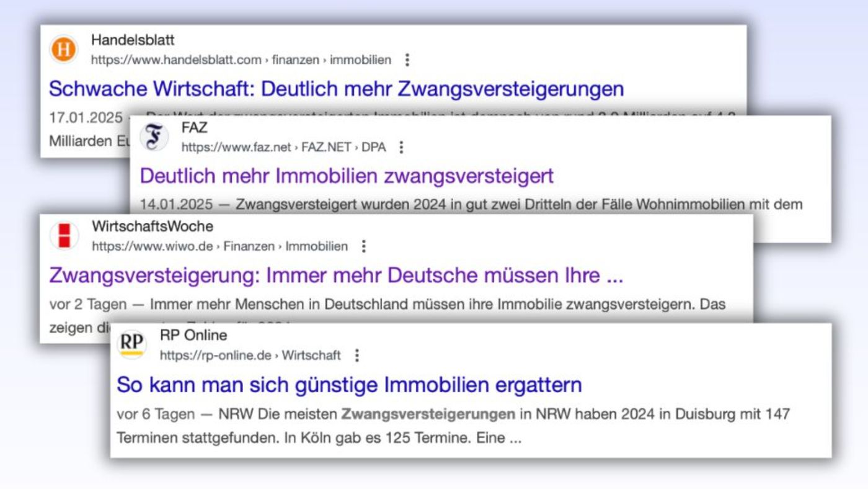Viewport: 868px width, 489px height.
Task: Click the faz.net FAZ.NET DPA URL
Action: [x=283, y=148]
